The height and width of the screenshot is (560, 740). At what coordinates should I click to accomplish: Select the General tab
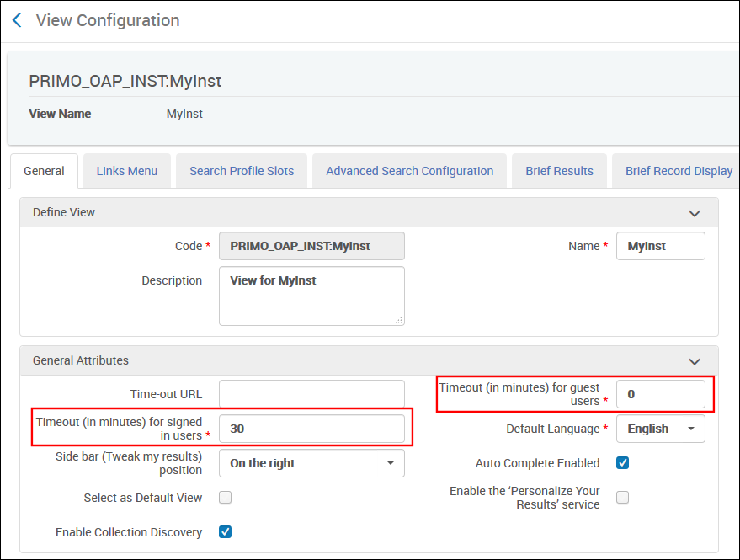[x=44, y=171]
